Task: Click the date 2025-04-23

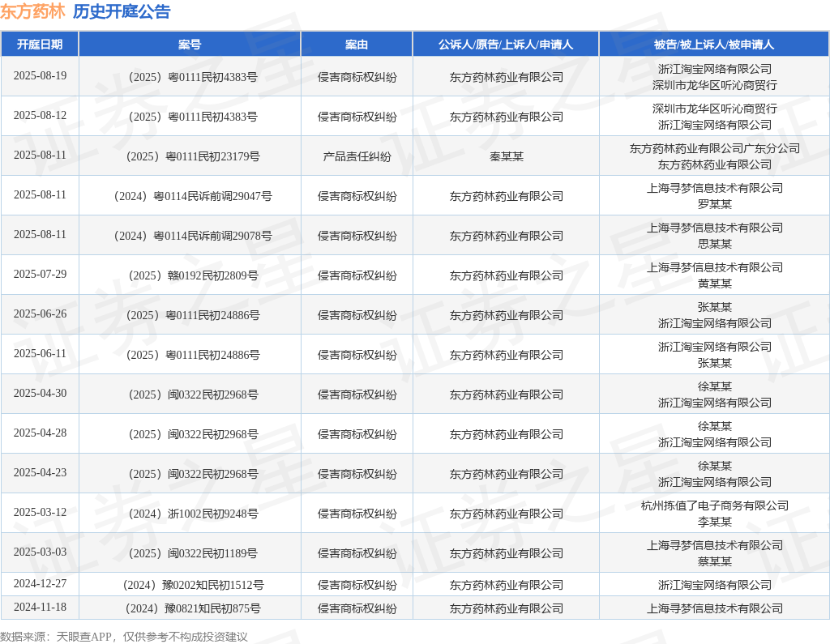Action: 41,472
